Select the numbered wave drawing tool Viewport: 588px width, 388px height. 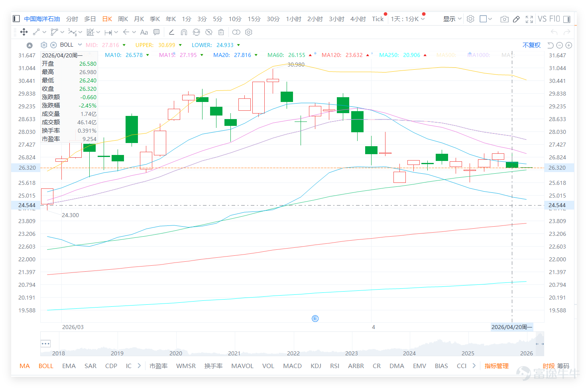coord(72,32)
